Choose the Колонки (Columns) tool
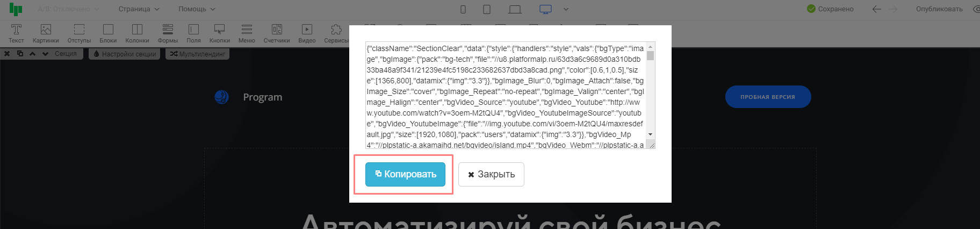Viewport: 980px width, 229px height. pos(137,33)
